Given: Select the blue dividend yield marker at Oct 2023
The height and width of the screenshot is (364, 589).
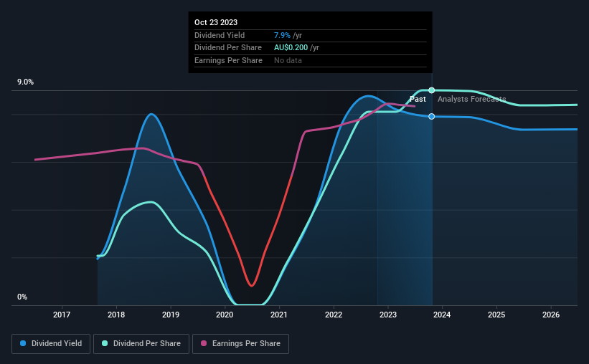Looking at the screenshot, I should [x=432, y=116].
